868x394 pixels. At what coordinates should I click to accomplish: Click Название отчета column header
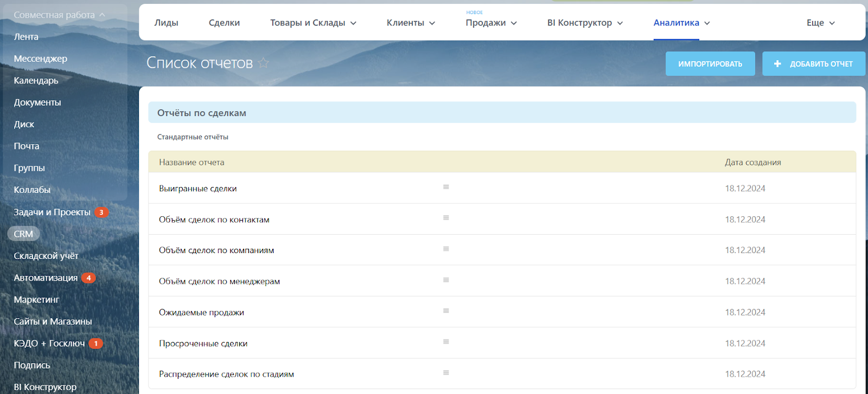192,162
